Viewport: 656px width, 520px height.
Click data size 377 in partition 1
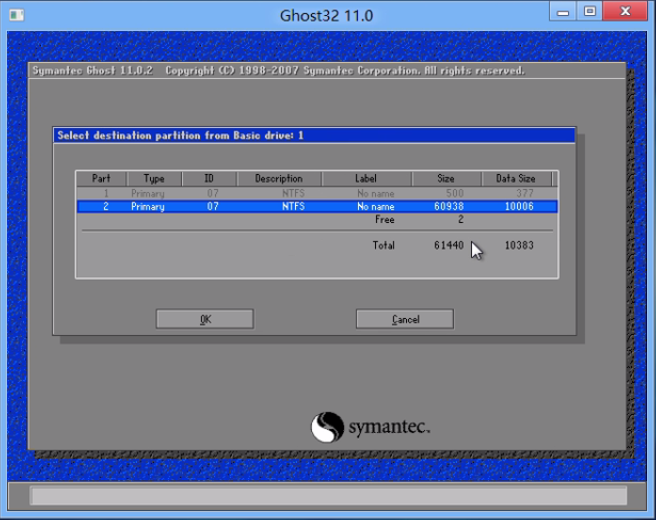click(525, 193)
